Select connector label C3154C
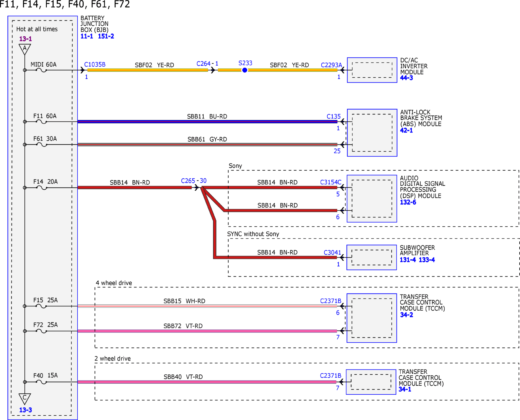The image size is (520, 420). 331,182
